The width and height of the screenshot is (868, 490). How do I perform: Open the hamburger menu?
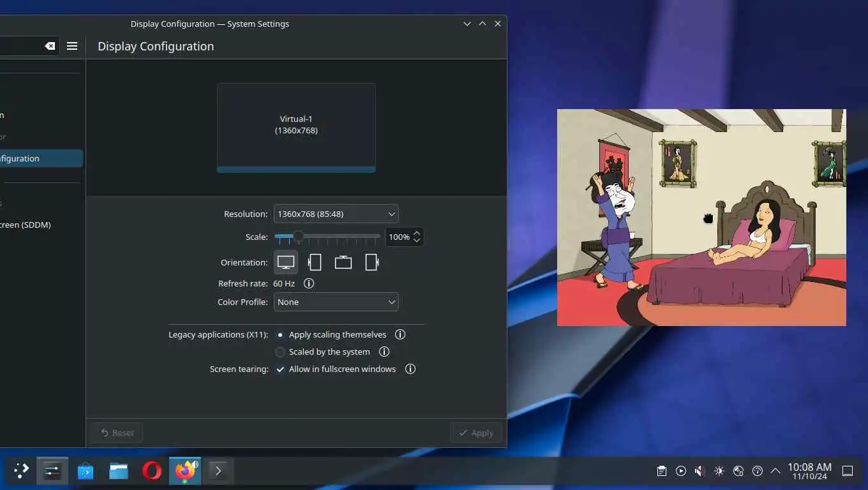(x=72, y=46)
